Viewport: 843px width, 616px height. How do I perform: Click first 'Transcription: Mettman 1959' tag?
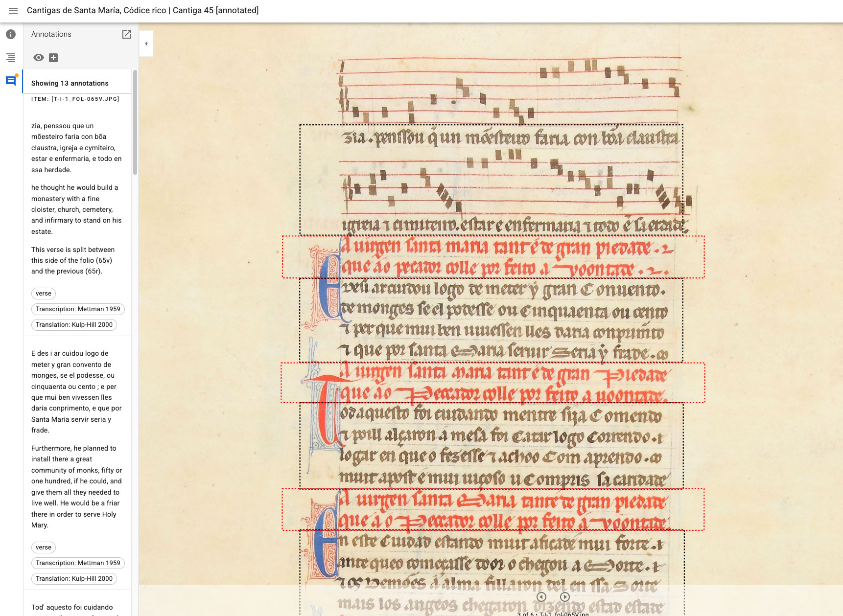pyautogui.click(x=78, y=309)
